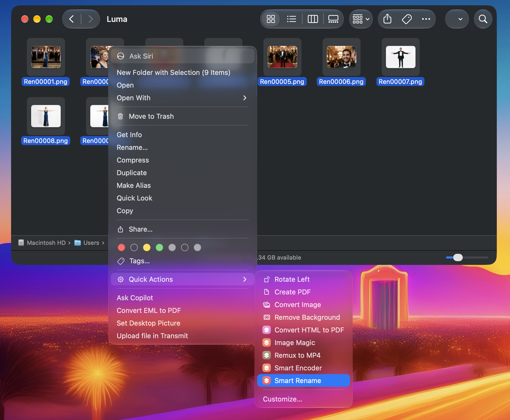Open the More actions ellipsis menu
The image size is (510, 420).
(x=426, y=19)
